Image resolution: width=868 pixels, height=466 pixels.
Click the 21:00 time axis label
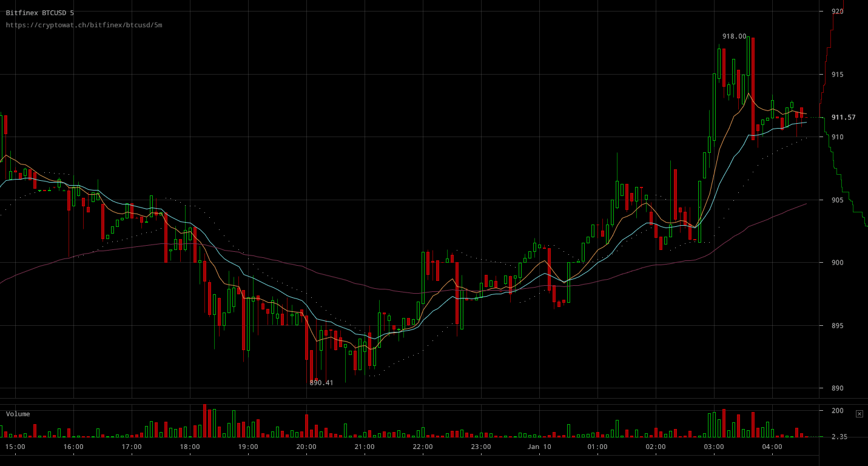tap(365, 447)
